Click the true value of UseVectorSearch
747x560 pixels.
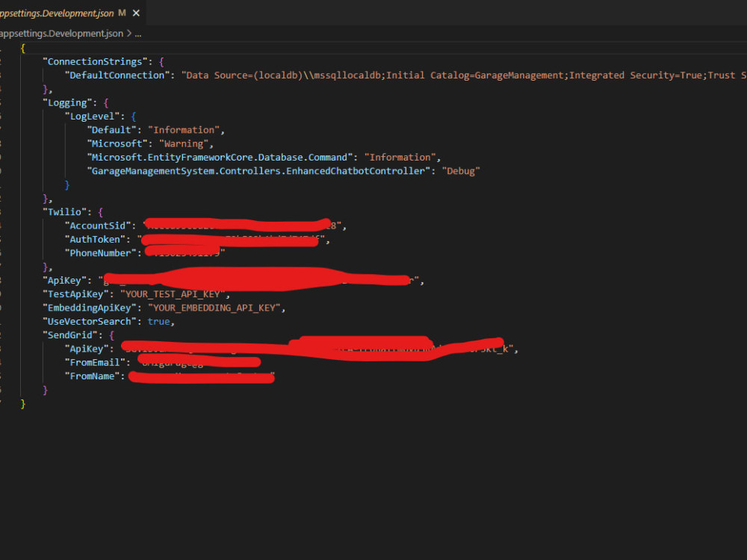point(158,322)
